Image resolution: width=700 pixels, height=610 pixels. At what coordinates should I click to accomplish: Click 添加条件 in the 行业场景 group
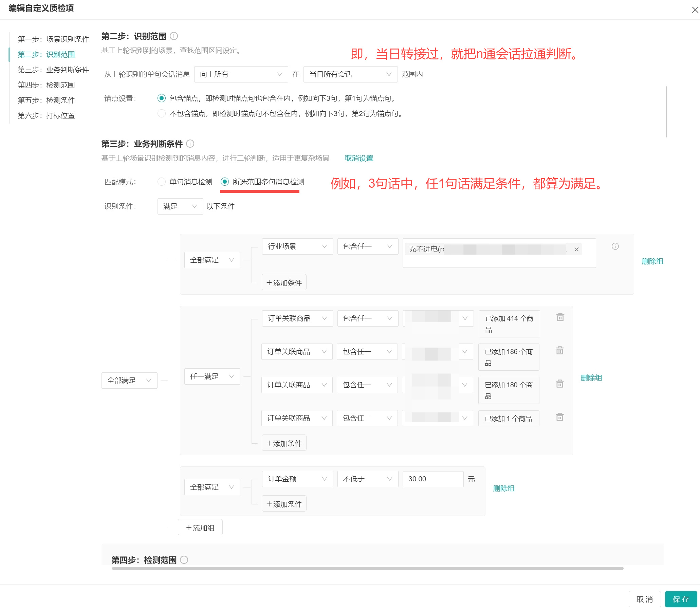(x=284, y=282)
